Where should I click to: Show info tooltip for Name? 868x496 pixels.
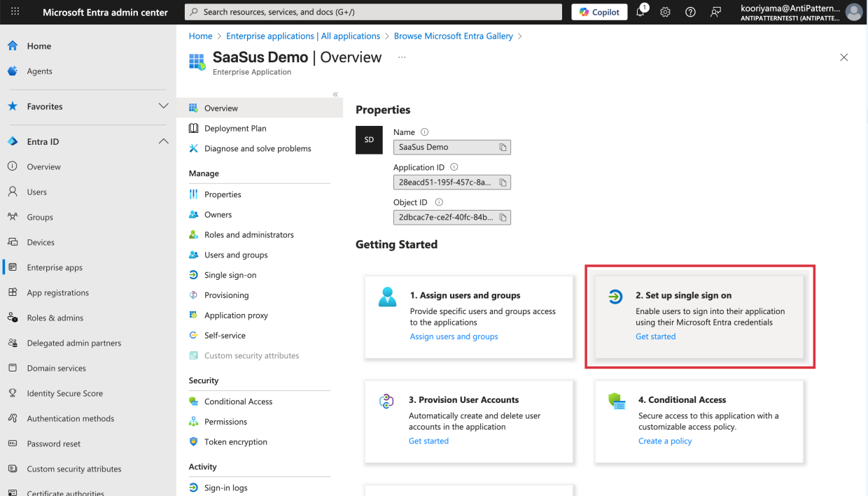point(424,132)
